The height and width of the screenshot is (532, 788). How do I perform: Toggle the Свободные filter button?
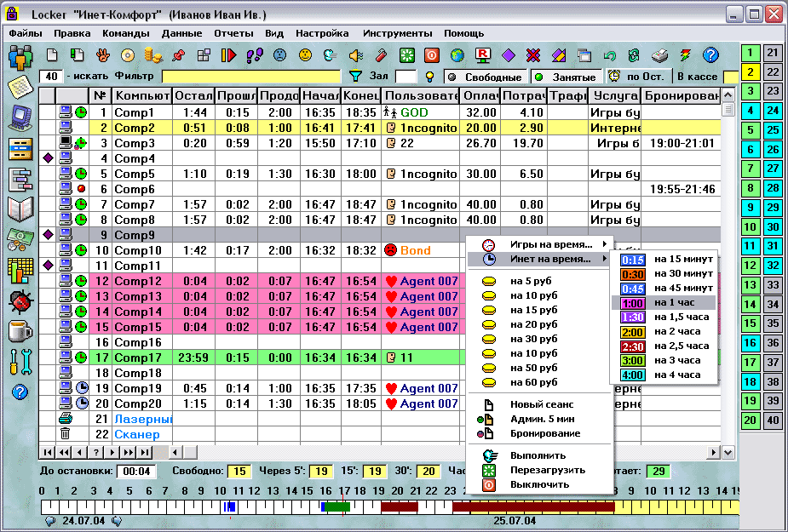click(x=486, y=77)
